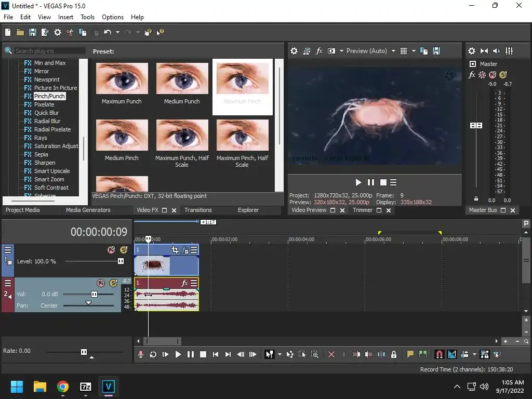The image size is (532, 399).
Task: Toggle loop playback
Action: (153, 354)
